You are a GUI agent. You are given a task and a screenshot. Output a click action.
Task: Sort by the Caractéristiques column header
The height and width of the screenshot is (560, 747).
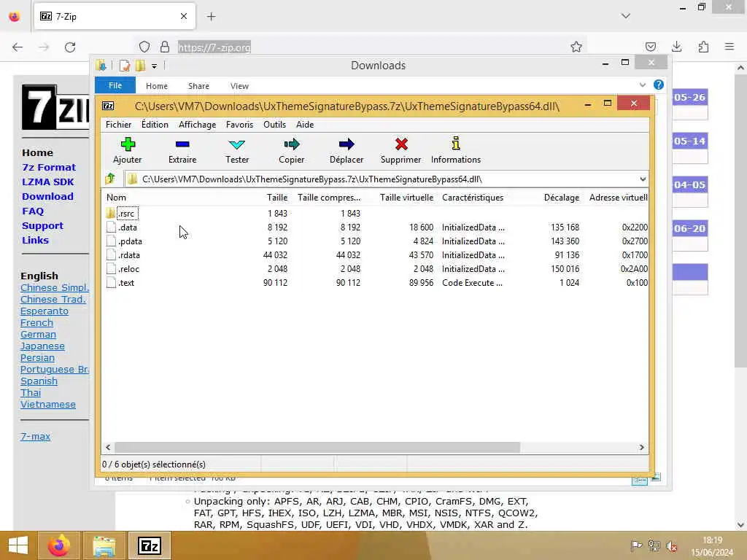coord(473,198)
